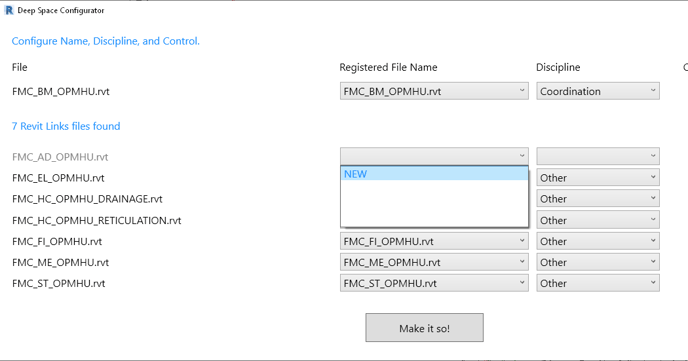
Task: Open empty discipline dropdown for FMC_AD_OPMHU.rvt
Action: [x=598, y=156]
